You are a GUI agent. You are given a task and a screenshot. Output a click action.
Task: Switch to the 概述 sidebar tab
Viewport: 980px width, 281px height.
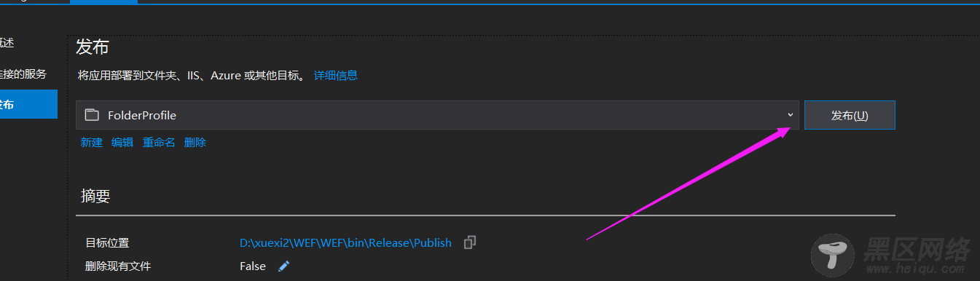[x=7, y=43]
